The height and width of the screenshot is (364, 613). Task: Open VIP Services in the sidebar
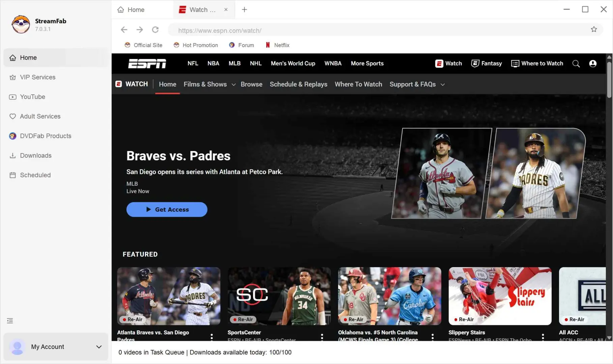coord(56,77)
